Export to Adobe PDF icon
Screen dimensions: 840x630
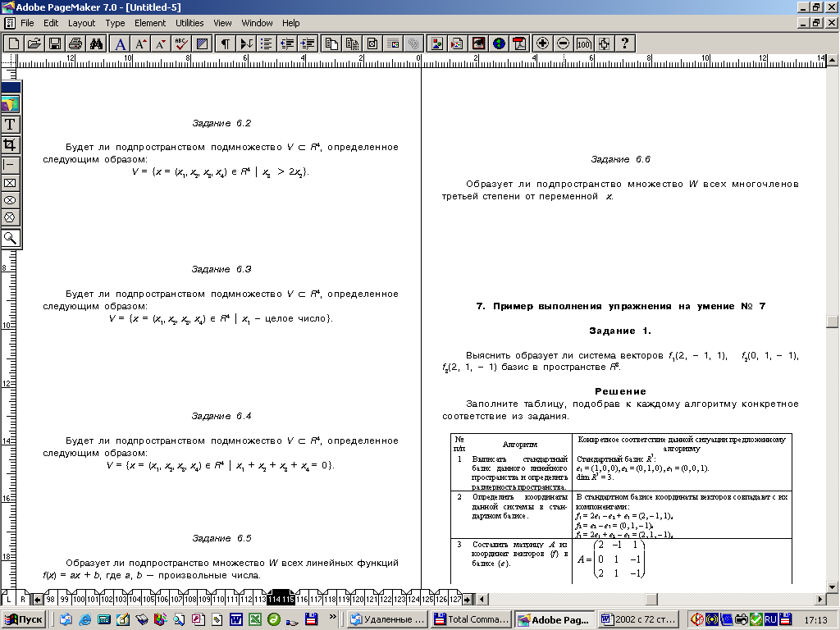[519, 43]
